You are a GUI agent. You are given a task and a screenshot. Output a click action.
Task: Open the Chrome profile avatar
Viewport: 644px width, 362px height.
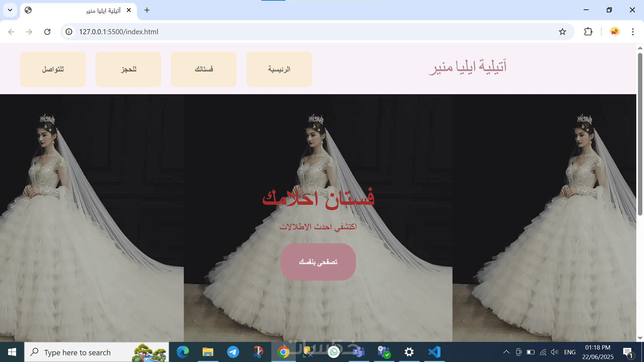click(614, 32)
